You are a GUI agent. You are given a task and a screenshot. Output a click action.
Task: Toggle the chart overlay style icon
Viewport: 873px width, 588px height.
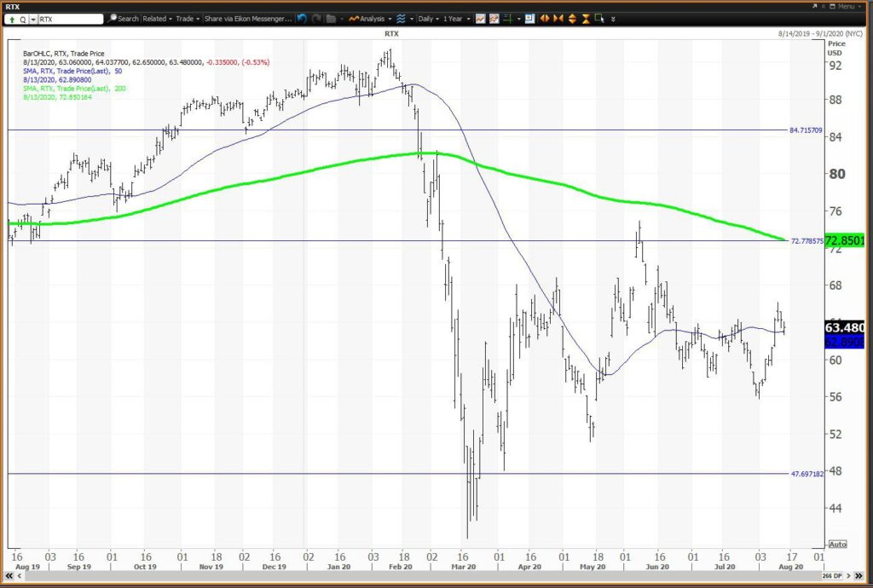click(494, 19)
